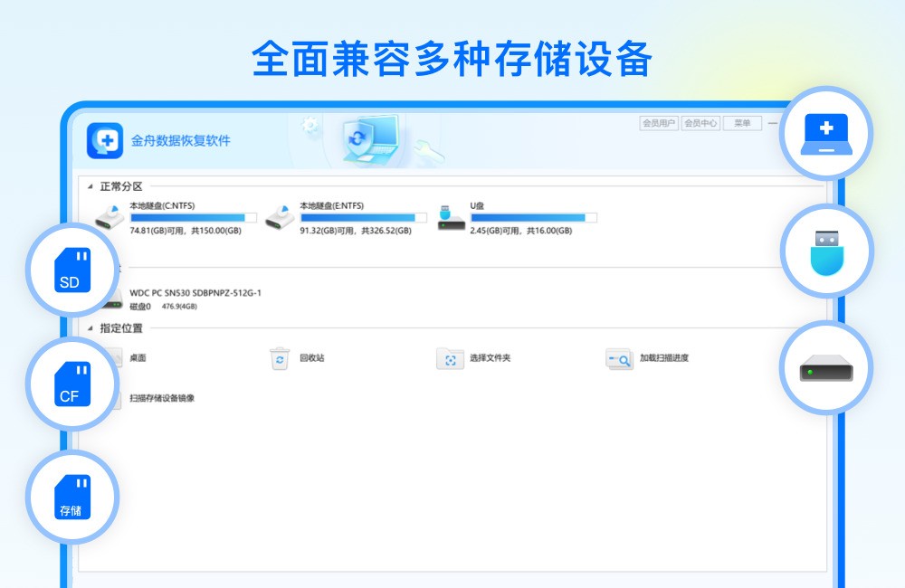Select the 本地磁盘(C:NTFS) drive icon
The width and height of the screenshot is (905, 588).
coord(110,217)
